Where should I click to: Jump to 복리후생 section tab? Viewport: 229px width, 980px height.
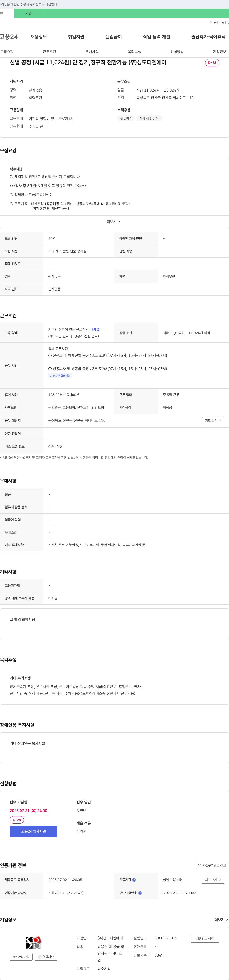(135, 52)
